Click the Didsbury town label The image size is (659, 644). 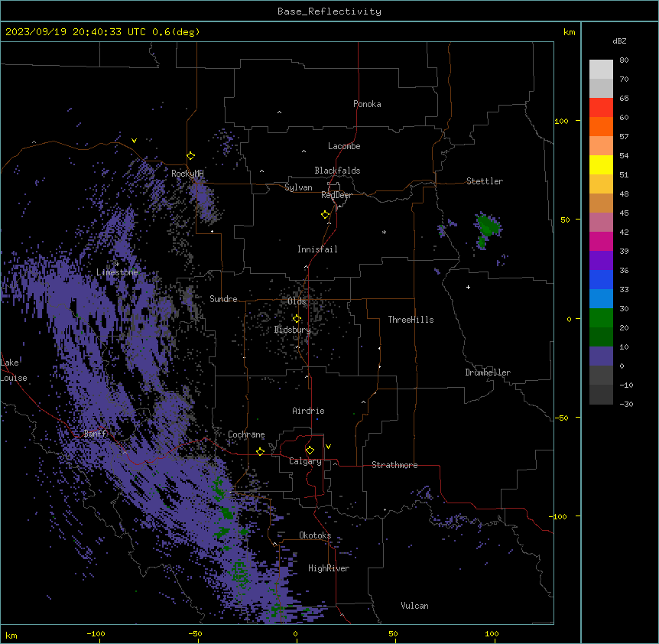pos(293,330)
